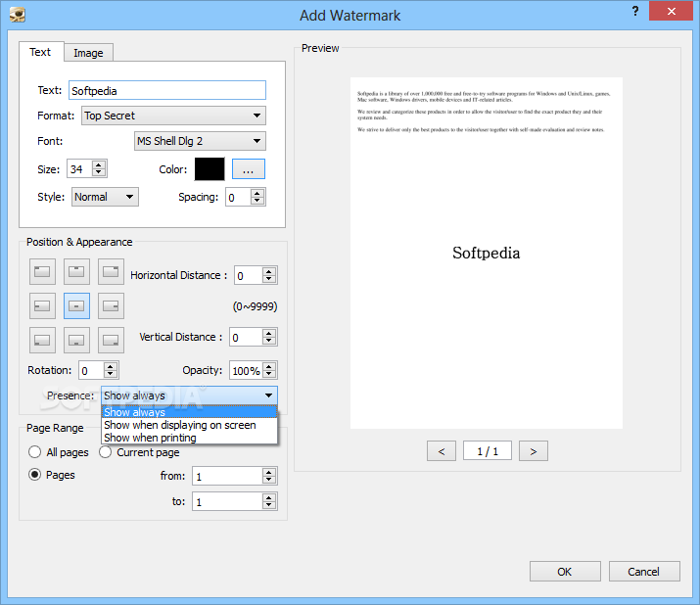Switch to the Text tab
Image resolution: width=700 pixels, height=605 pixels.
tap(40, 52)
